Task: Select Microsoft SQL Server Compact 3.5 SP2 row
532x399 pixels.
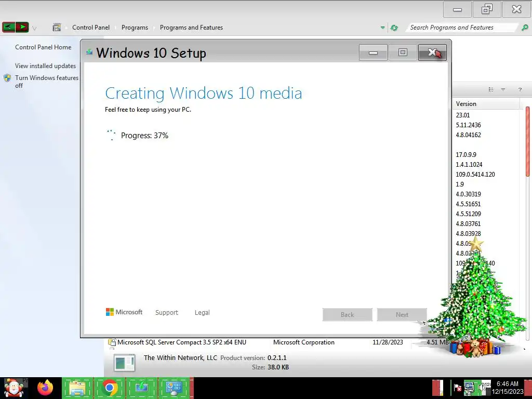Action: (x=278, y=342)
